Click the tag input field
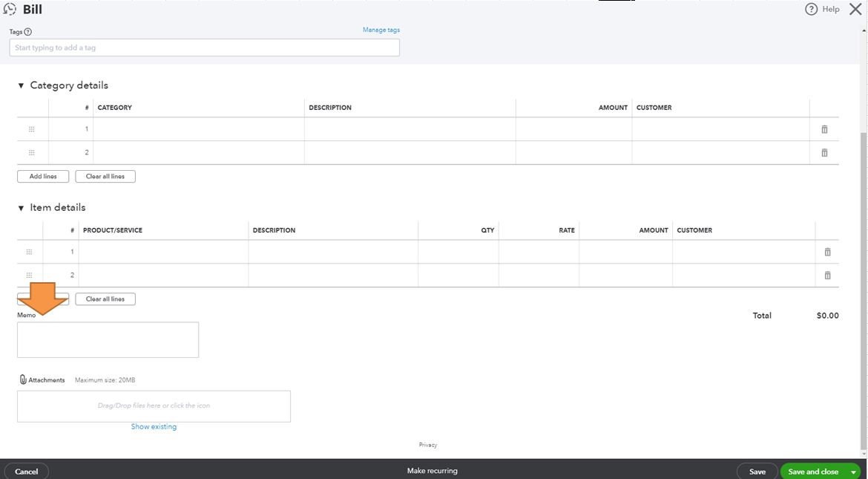The image size is (868, 479). tap(204, 46)
